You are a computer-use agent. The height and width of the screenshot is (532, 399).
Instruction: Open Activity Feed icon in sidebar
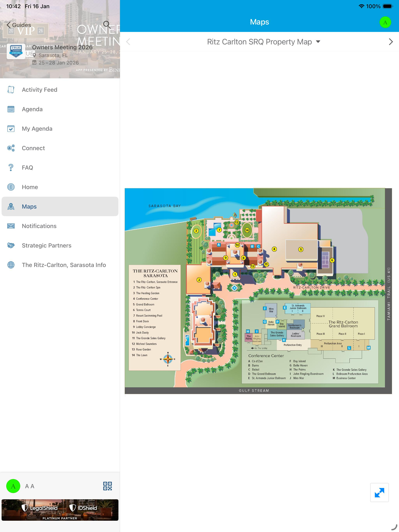[x=11, y=90]
